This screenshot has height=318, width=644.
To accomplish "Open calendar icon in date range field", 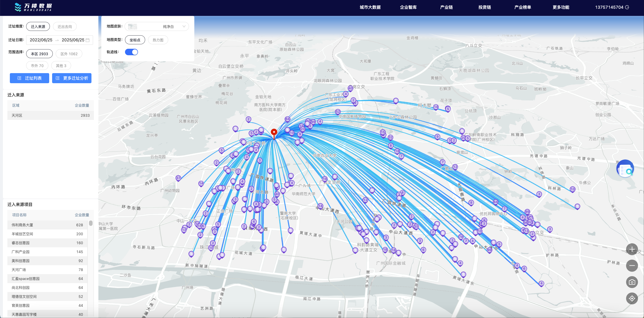I will pyautogui.click(x=87, y=40).
